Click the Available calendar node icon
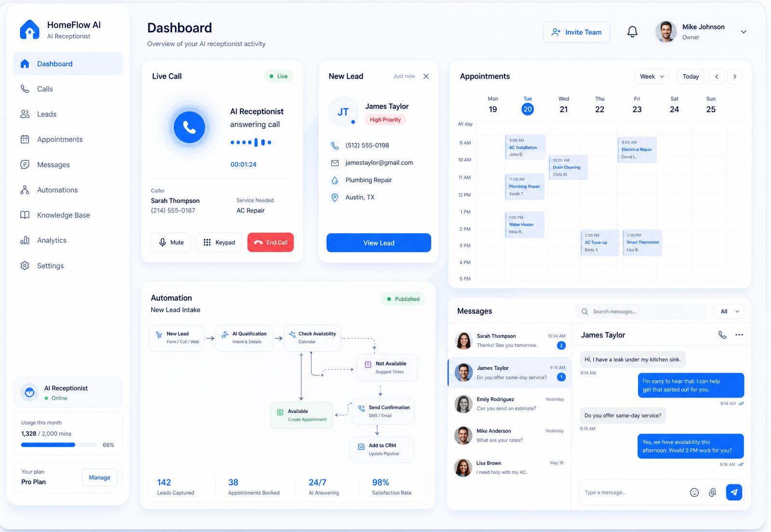Viewport: 771px width, 532px height. (x=280, y=412)
